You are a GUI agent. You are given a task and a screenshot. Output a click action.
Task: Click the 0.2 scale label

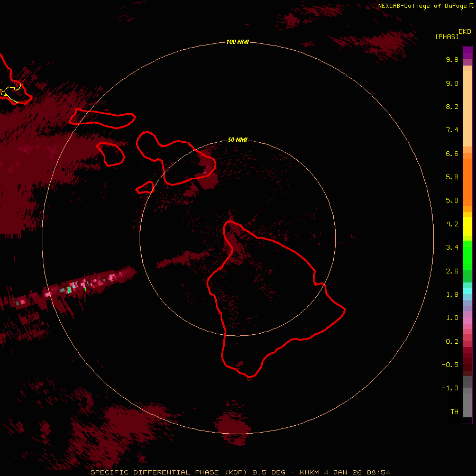click(452, 342)
